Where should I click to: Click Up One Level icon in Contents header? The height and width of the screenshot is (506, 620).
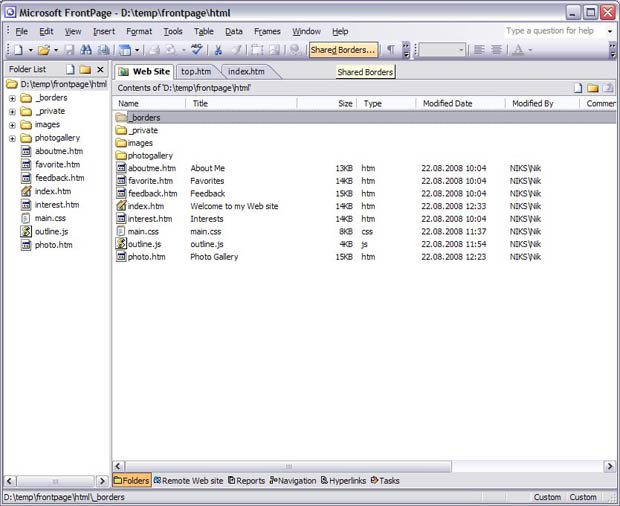click(x=608, y=88)
